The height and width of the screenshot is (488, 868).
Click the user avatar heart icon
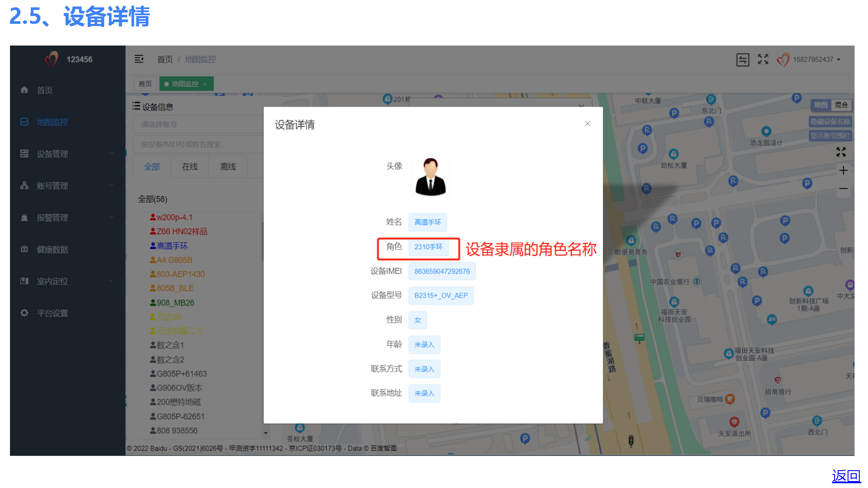point(783,59)
